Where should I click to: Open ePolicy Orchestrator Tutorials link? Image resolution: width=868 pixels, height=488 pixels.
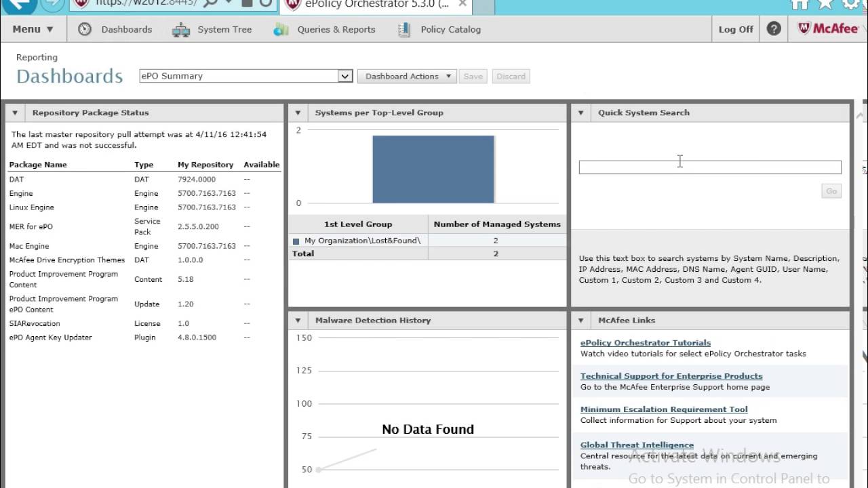tap(646, 342)
